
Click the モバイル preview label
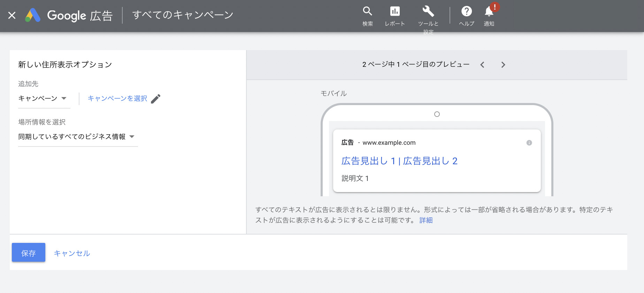(333, 93)
